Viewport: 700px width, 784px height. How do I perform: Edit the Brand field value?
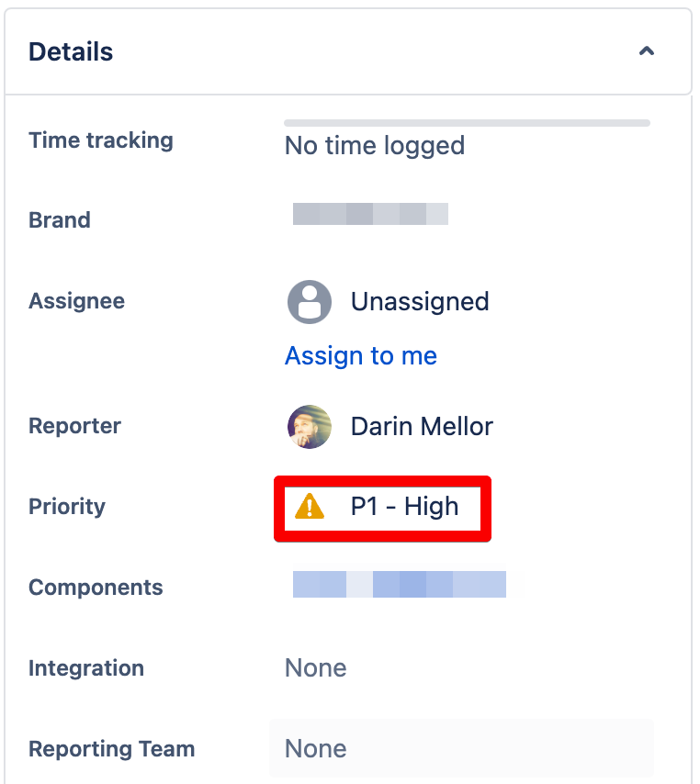370,214
